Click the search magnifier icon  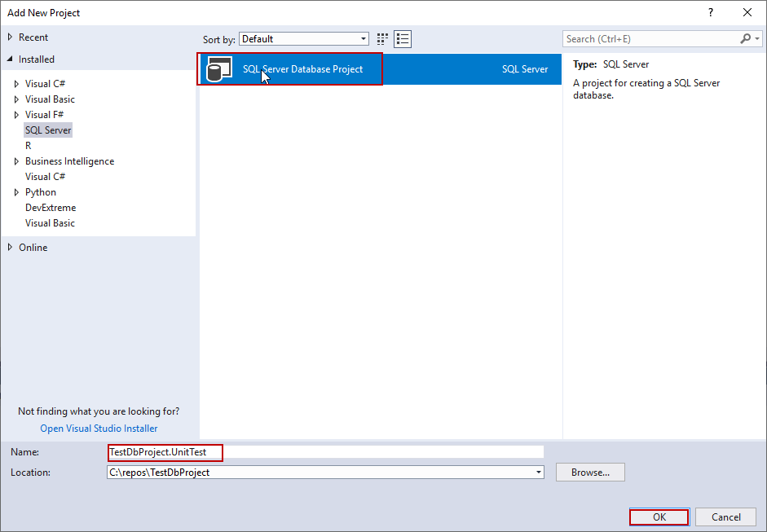747,38
